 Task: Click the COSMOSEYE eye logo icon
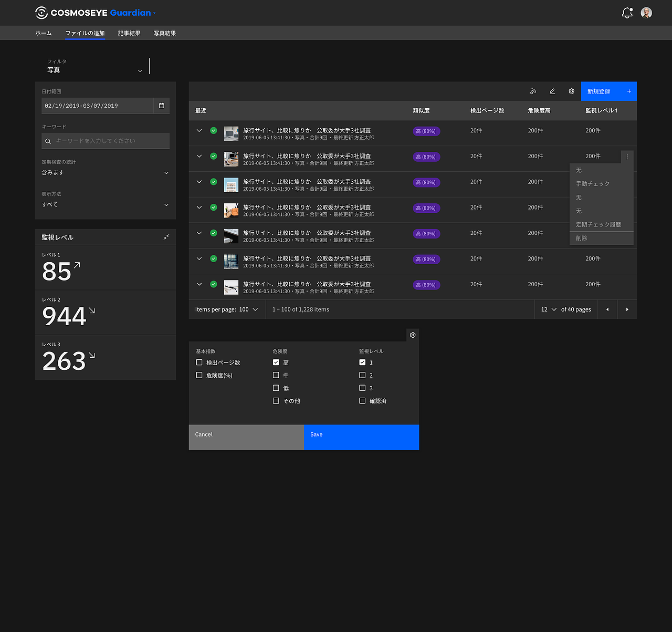(x=41, y=13)
